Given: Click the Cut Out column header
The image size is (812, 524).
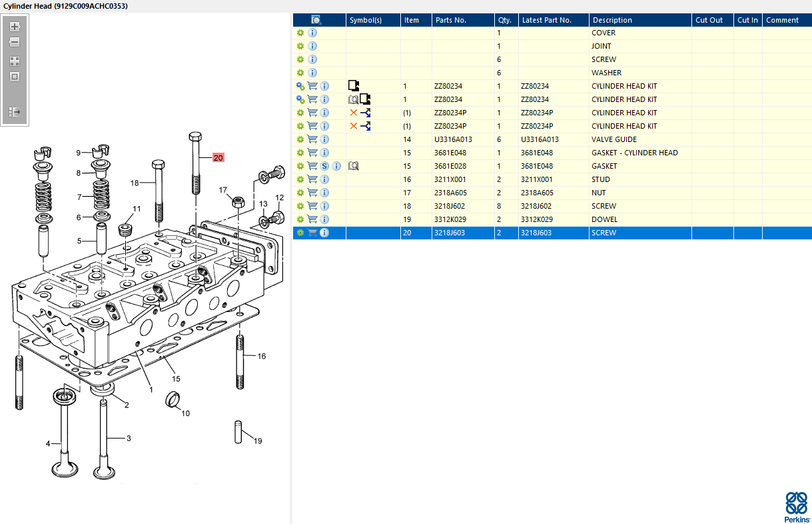Looking at the screenshot, I should click(712, 20).
